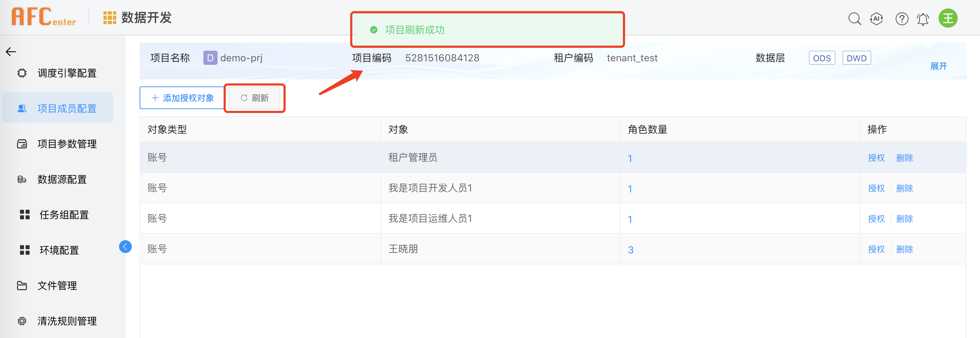Open the notification bell
The height and width of the screenshot is (338, 980).
click(923, 19)
